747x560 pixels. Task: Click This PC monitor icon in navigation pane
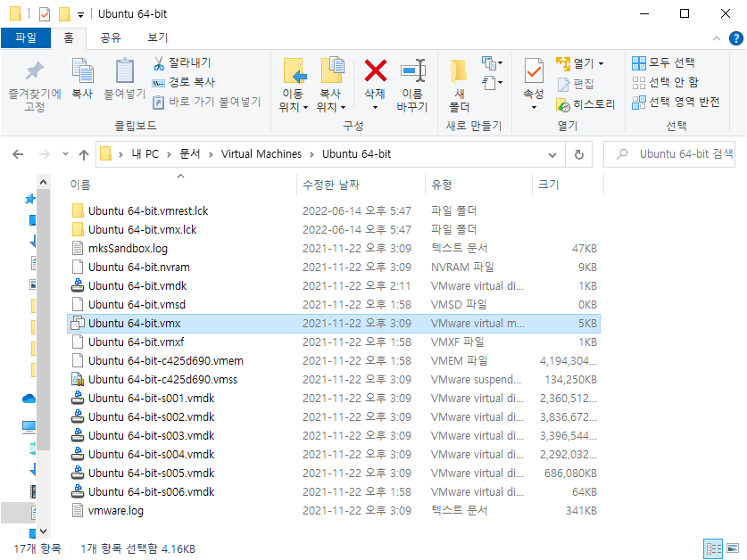[x=29, y=426]
